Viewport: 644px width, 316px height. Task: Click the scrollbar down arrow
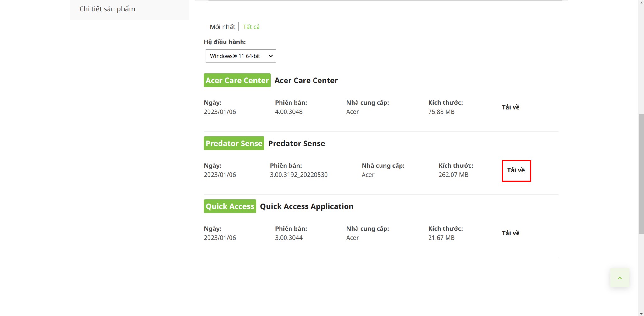[641, 313]
